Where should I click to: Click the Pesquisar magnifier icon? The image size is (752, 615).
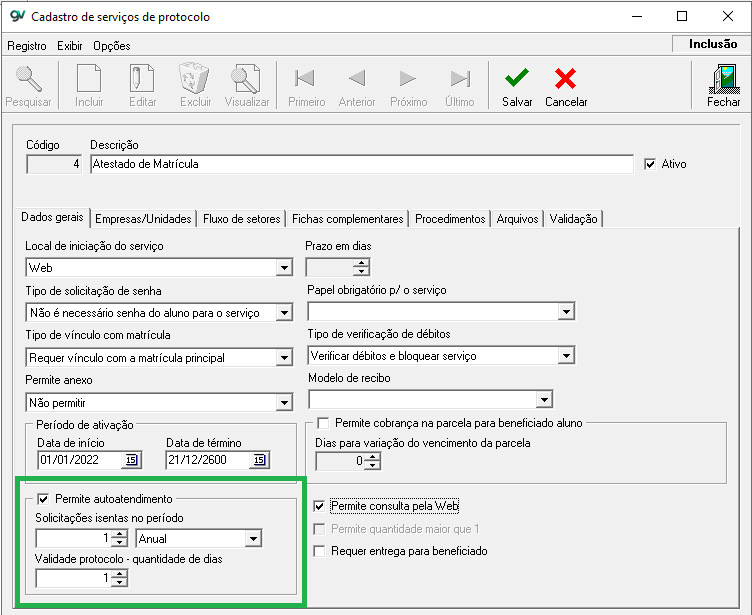pos(28,79)
